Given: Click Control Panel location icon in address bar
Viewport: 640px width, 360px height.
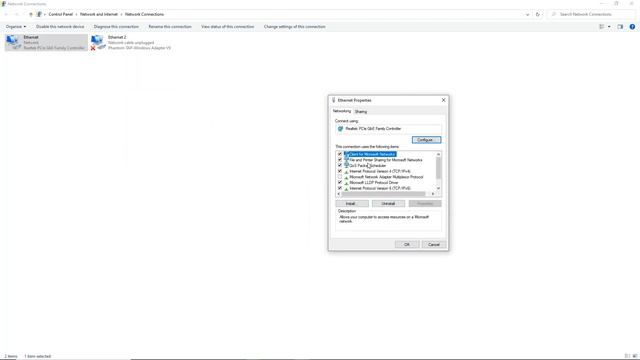Looking at the screenshot, I should (x=39, y=14).
